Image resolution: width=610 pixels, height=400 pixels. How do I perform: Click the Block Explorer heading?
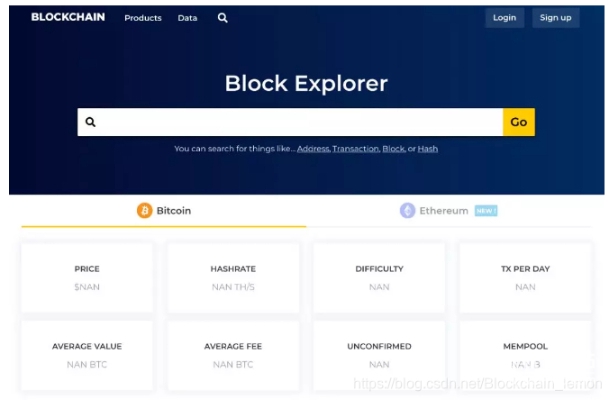306,83
